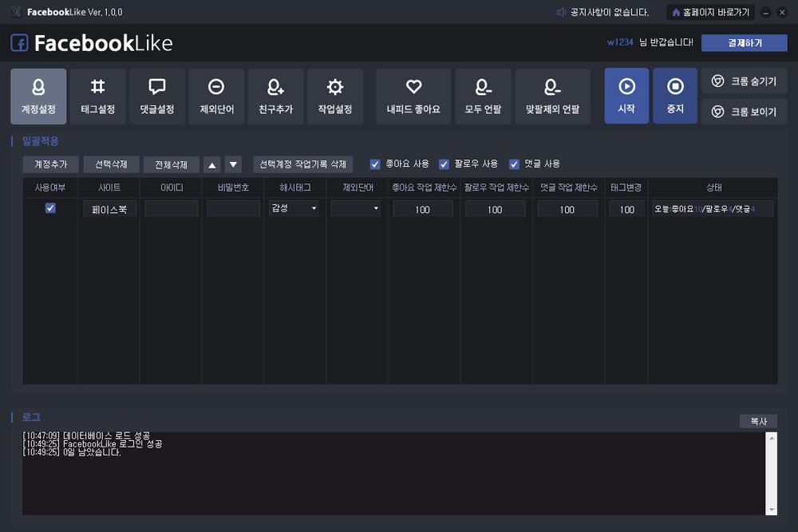Viewport: 798px width, 532px height.
Task: Click the 계정추가 add account button
Action: 50,165
